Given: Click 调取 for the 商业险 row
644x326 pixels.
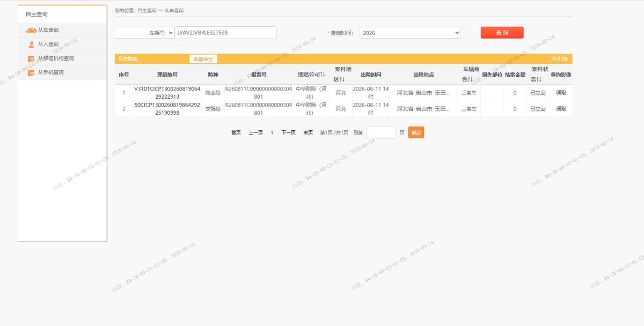Looking at the screenshot, I should (x=561, y=93).
